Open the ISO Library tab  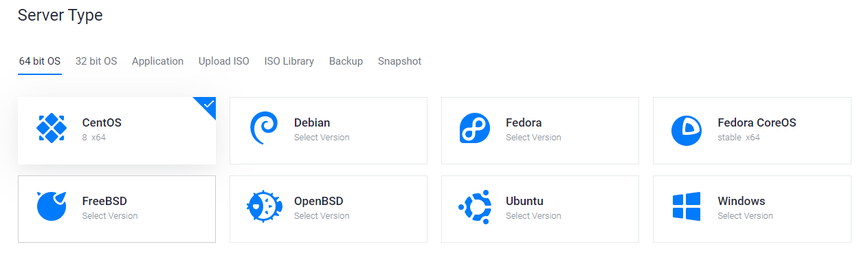point(289,61)
